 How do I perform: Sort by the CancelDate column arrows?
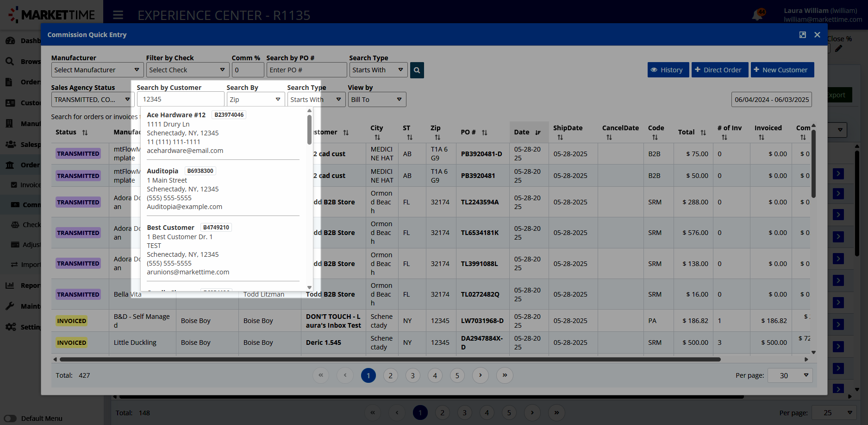tap(609, 138)
